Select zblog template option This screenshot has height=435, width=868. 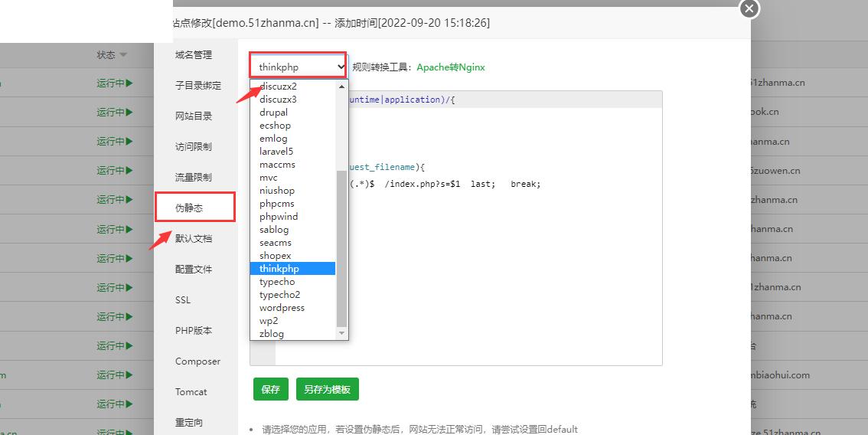pyautogui.click(x=271, y=334)
